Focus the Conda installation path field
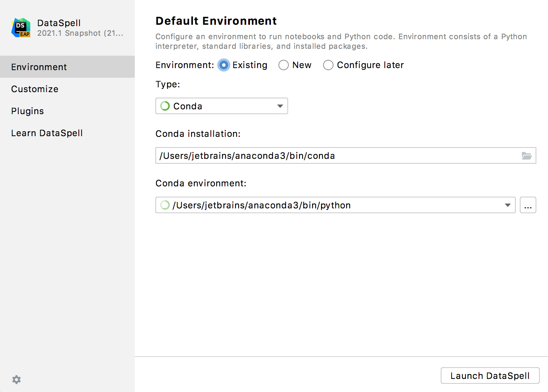 [x=346, y=155]
